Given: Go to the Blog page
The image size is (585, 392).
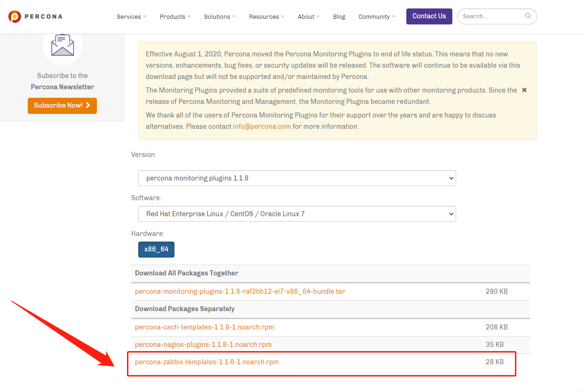Looking at the screenshot, I should click(339, 16).
